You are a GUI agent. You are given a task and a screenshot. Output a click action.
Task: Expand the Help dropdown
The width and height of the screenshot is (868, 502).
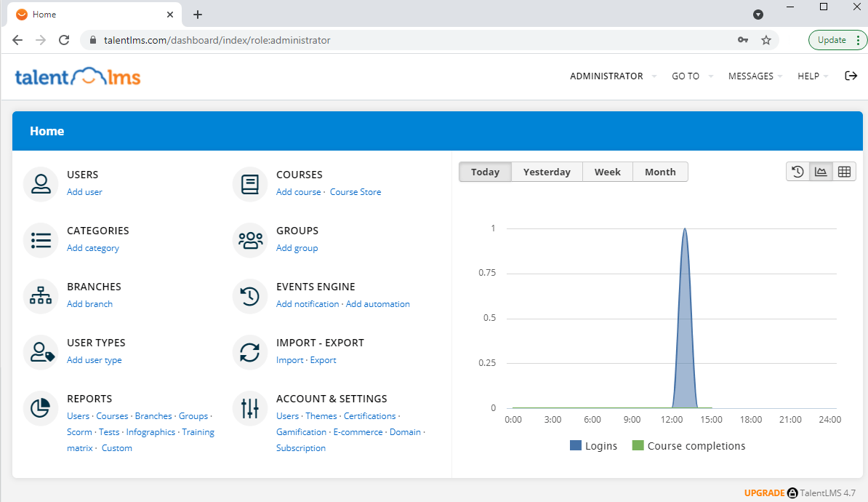click(813, 76)
